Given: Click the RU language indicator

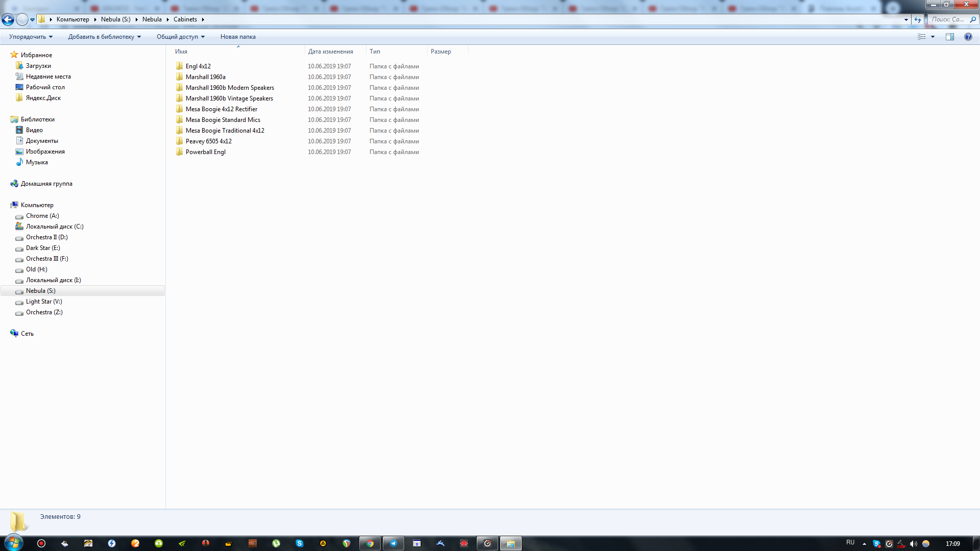Looking at the screenshot, I should point(850,543).
